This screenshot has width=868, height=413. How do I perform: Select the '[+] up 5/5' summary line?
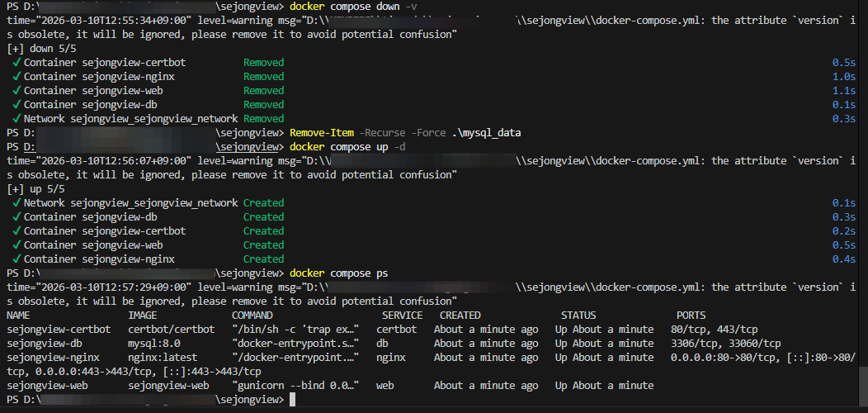click(35, 189)
